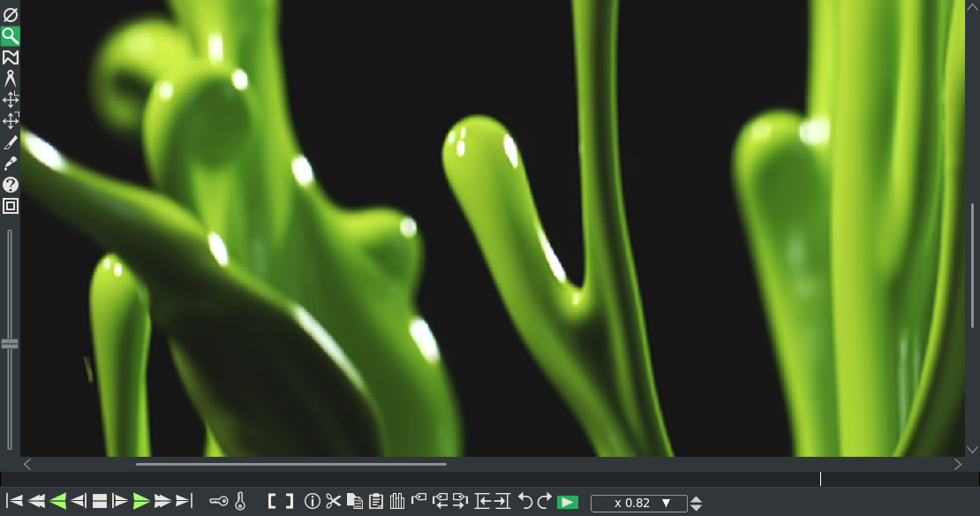This screenshot has height=516, width=980.
Task: Select the Zoom magnifier tool
Action: coord(11,35)
